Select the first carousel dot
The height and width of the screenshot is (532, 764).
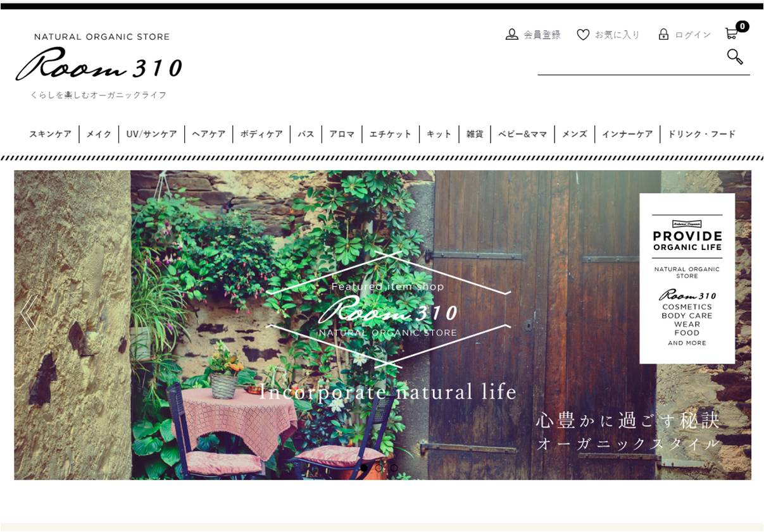pos(364,468)
